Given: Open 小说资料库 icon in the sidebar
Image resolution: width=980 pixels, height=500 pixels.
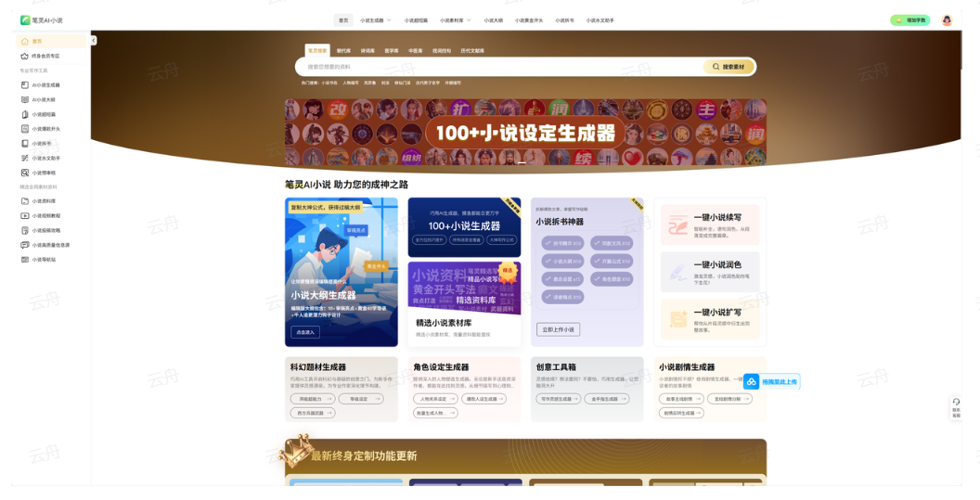Looking at the screenshot, I should coord(25,201).
